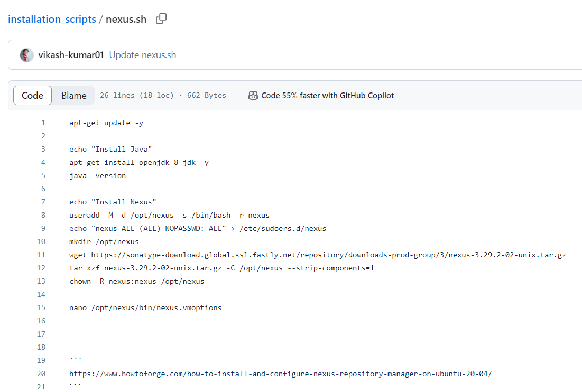Click 'apt-get install openjdk-8-jdk -y' line
Image resolution: width=582 pixels, height=392 pixels.
[x=139, y=162]
